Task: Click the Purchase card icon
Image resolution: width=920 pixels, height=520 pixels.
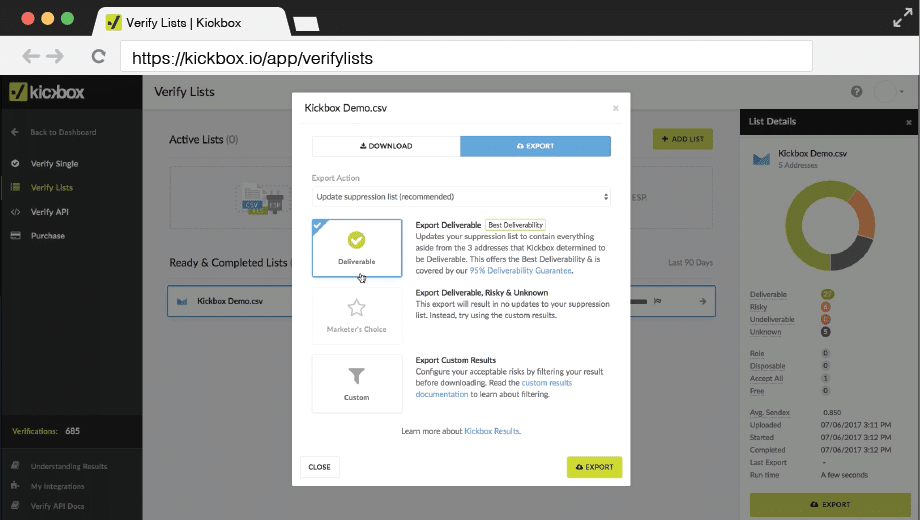Action: pos(15,235)
